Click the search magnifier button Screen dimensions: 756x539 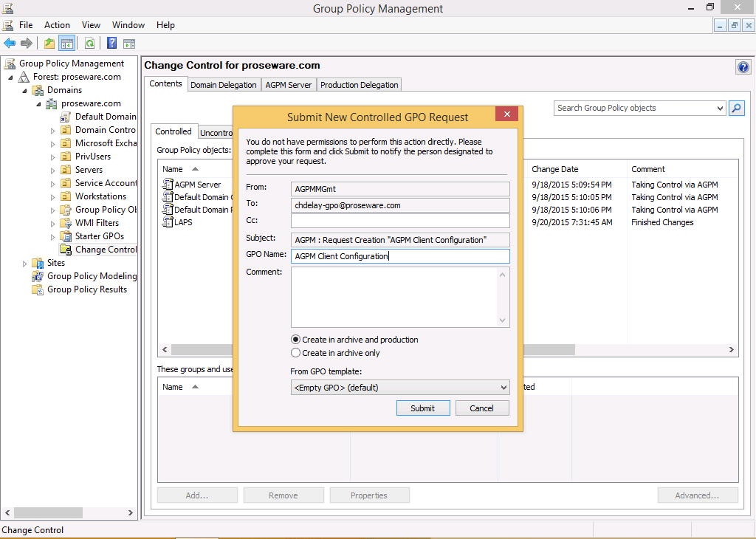click(x=736, y=109)
